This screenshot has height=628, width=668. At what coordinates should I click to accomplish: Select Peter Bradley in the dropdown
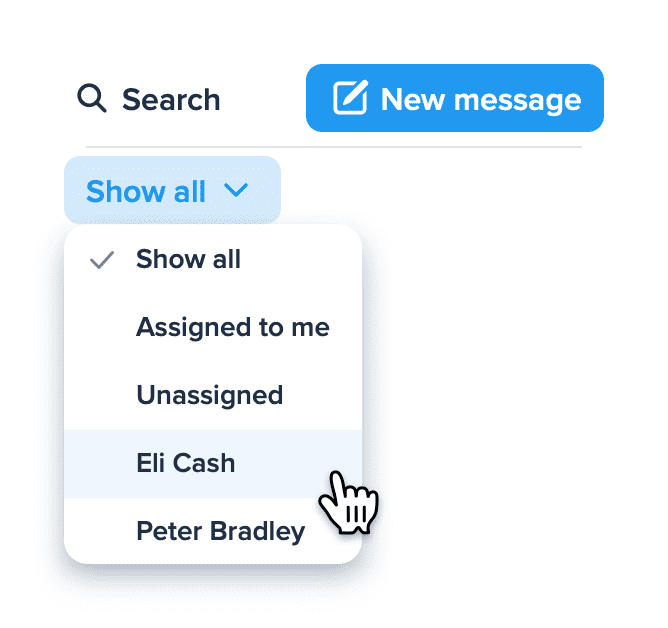(220, 531)
